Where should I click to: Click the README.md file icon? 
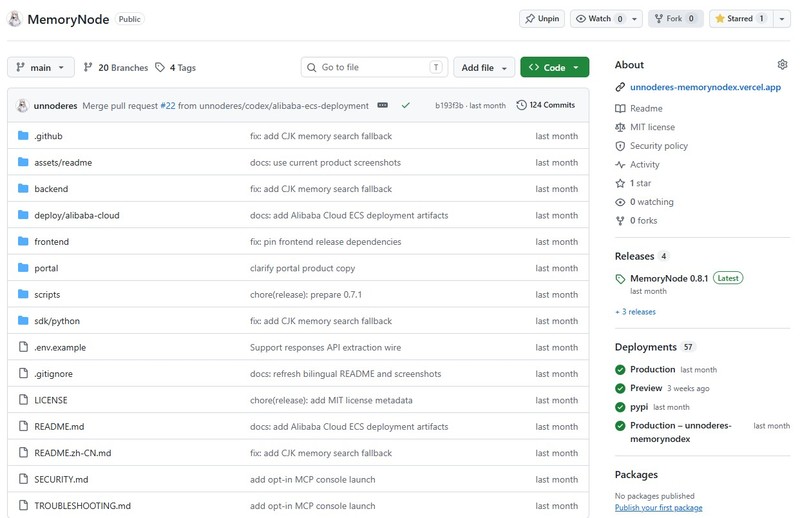[x=23, y=426]
